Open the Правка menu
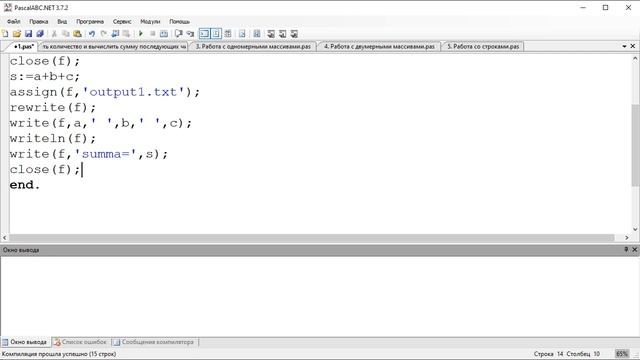 (x=38, y=22)
